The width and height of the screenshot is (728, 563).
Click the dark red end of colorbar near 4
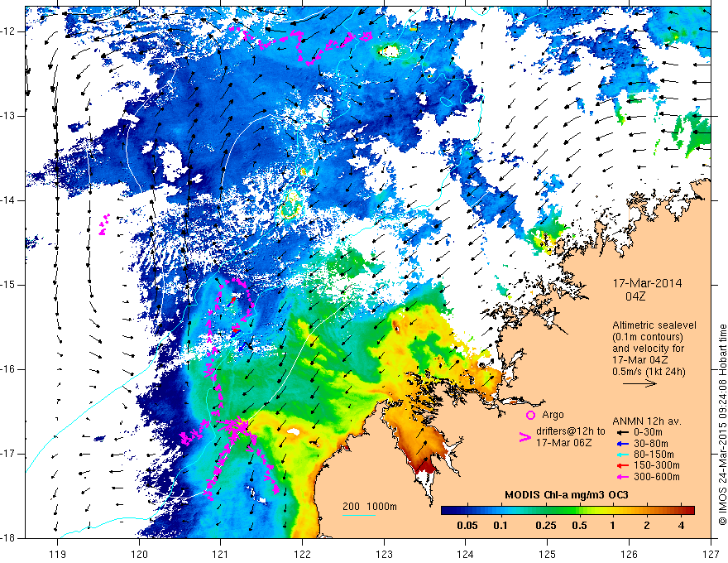pyautogui.click(x=690, y=511)
